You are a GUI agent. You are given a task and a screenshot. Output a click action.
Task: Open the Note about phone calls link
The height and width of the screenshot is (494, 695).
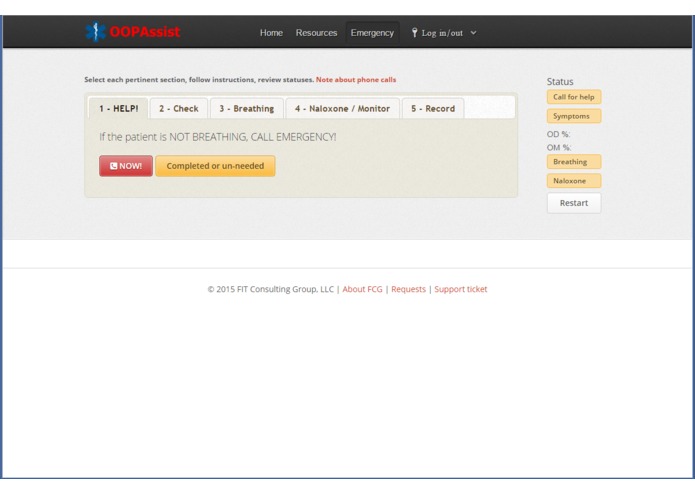356,80
